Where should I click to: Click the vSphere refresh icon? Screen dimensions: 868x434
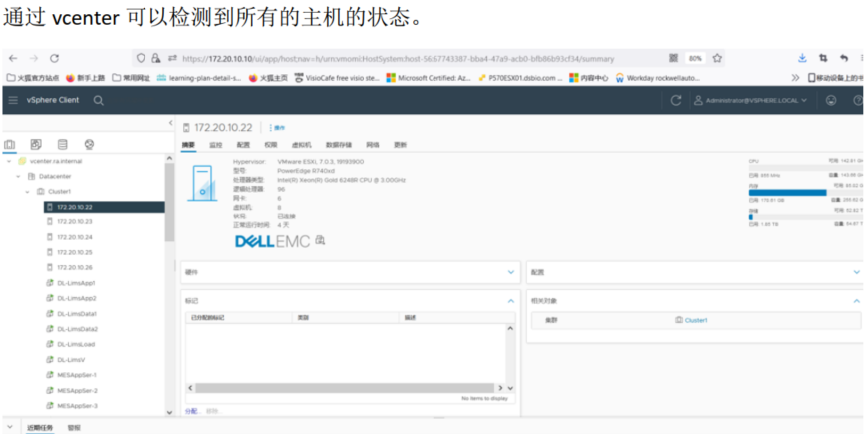676,100
